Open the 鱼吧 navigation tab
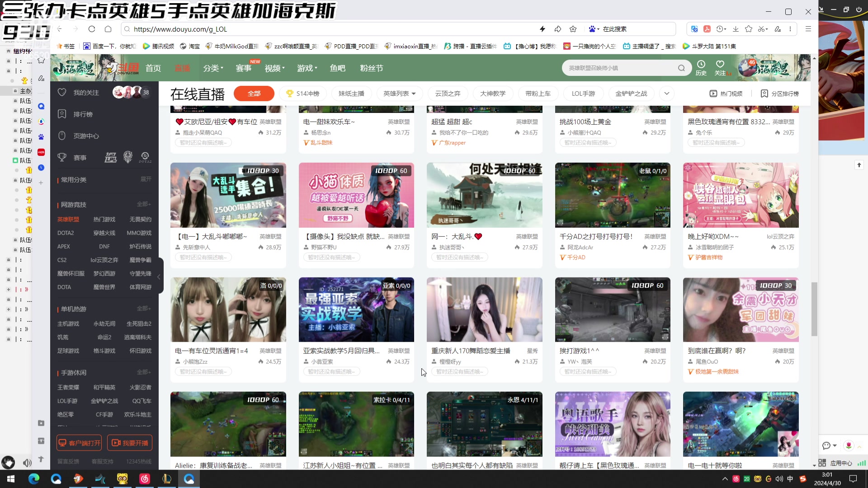This screenshot has height=488, width=868. click(x=337, y=68)
